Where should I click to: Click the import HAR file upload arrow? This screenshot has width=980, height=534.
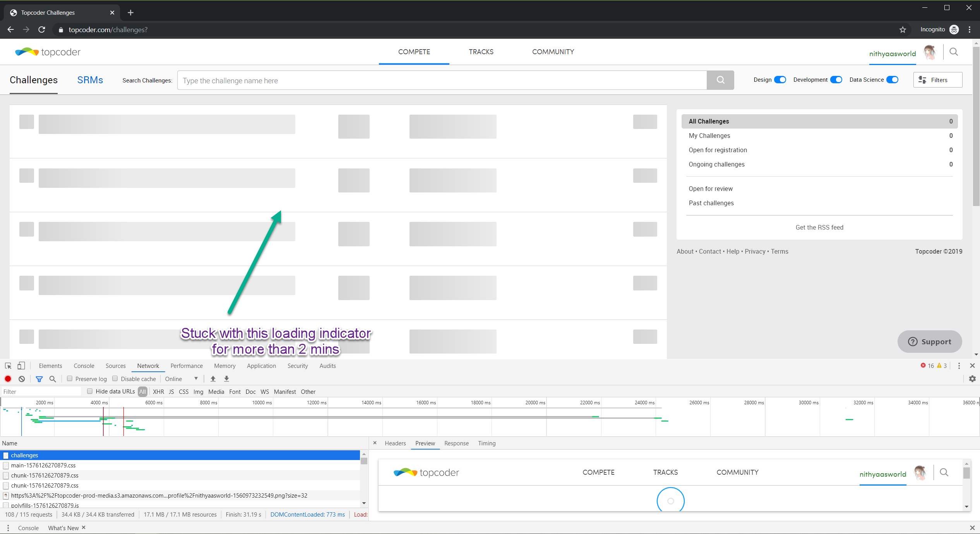point(213,379)
